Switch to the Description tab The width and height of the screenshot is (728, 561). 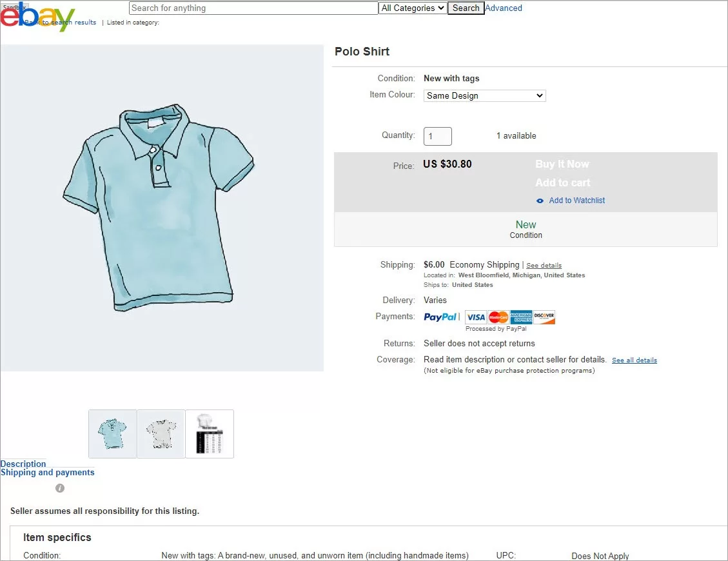23,464
